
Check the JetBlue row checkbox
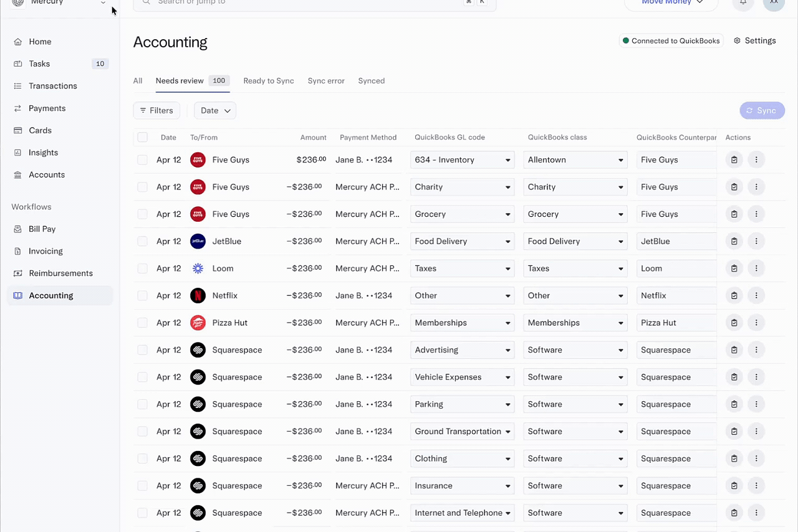coord(143,242)
